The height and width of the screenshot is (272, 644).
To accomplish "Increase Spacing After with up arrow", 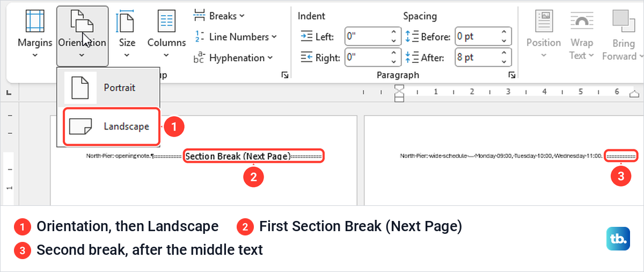I will [504, 53].
